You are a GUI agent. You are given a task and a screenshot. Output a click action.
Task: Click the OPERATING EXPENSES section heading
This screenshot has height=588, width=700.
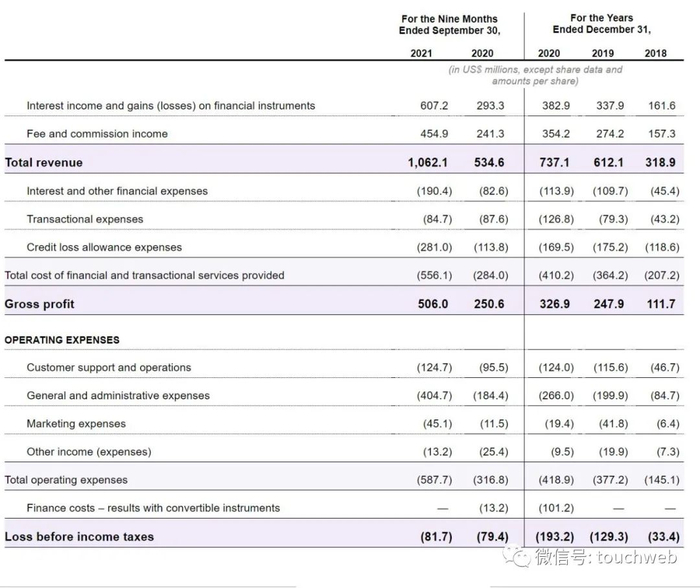tap(62, 340)
